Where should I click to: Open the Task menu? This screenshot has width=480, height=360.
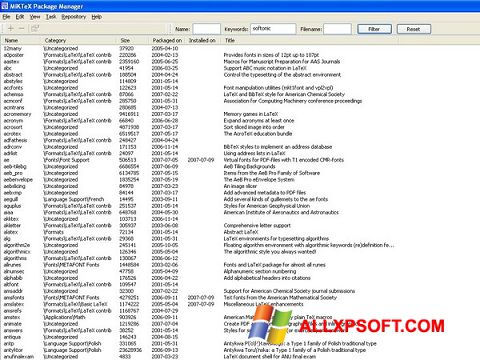[x=51, y=17]
